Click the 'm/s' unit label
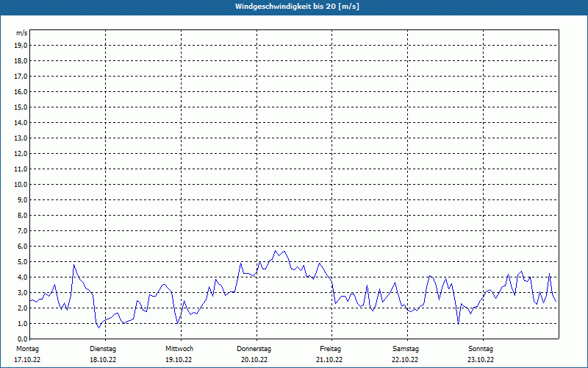Image resolution: width=588 pixels, height=368 pixels. pos(22,33)
